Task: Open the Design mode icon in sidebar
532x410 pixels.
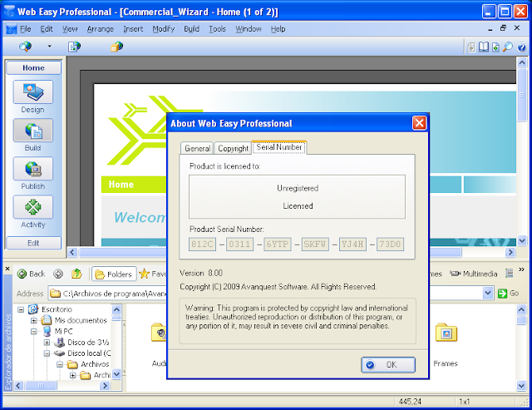Action: click(33, 92)
